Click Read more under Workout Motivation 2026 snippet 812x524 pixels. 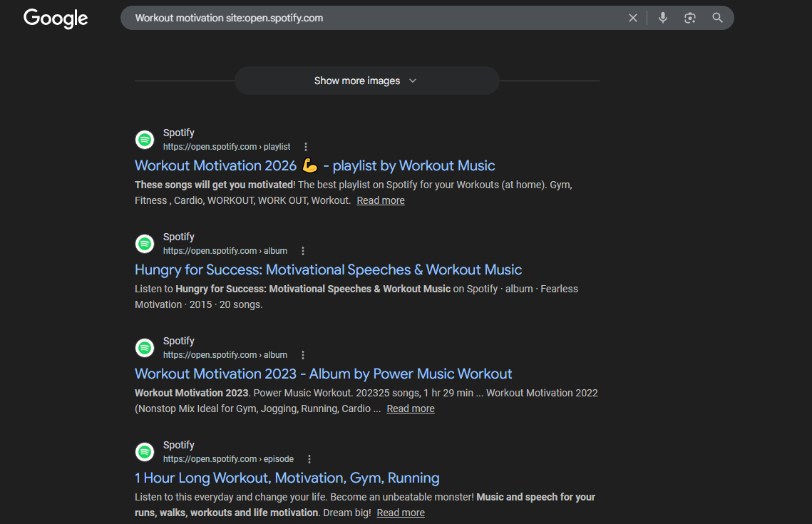pos(381,200)
